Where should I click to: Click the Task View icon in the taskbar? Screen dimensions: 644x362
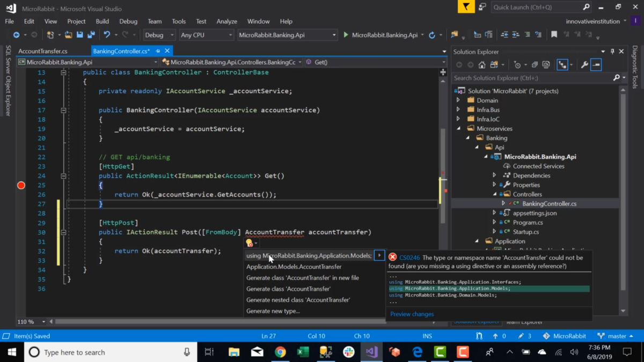pyautogui.click(x=209, y=352)
